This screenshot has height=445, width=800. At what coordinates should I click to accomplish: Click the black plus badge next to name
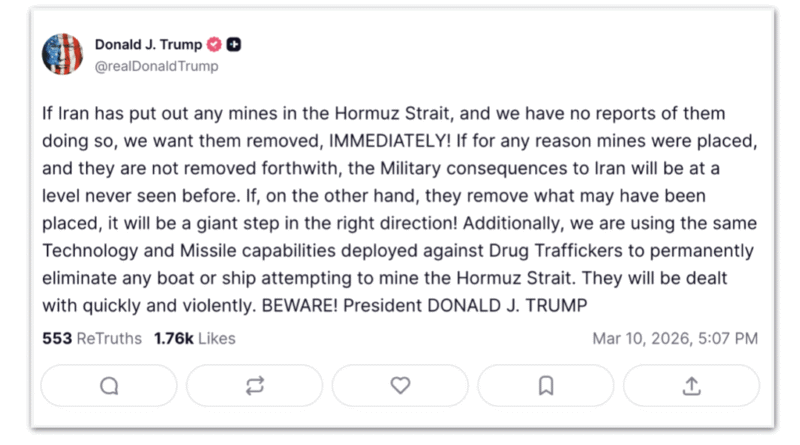click(234, 45)
